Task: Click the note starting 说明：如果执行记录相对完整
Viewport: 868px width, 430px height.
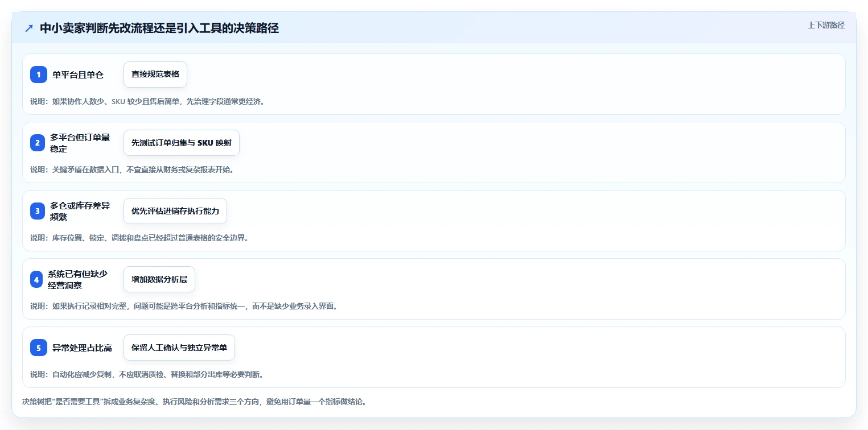Action: pyautogui.click(x=184, y=306)
